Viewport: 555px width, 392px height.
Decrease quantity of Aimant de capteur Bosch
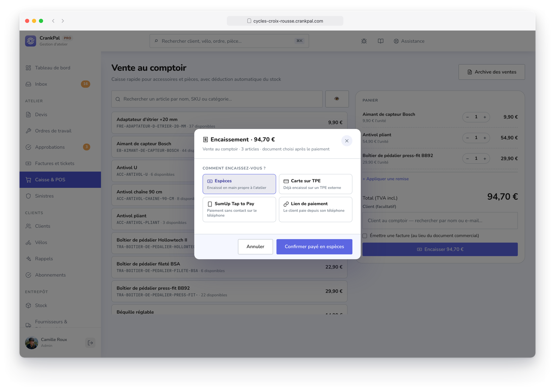pos(468,117)
